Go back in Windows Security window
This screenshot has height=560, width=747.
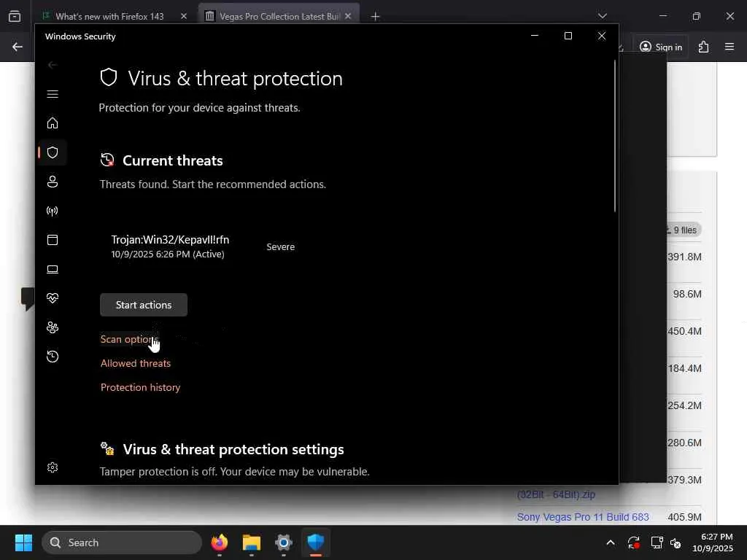53,65
